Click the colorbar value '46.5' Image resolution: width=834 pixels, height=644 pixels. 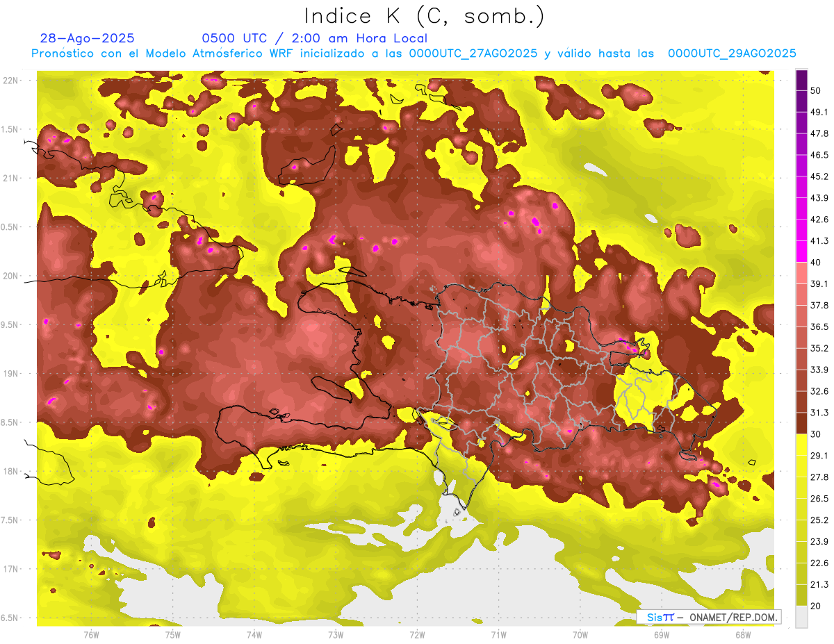(819, 155)
